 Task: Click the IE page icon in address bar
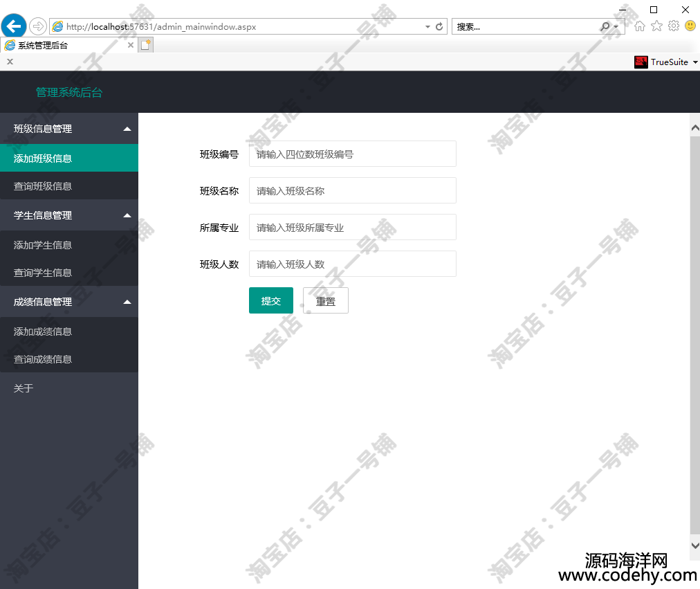click(x=57, y=27)
